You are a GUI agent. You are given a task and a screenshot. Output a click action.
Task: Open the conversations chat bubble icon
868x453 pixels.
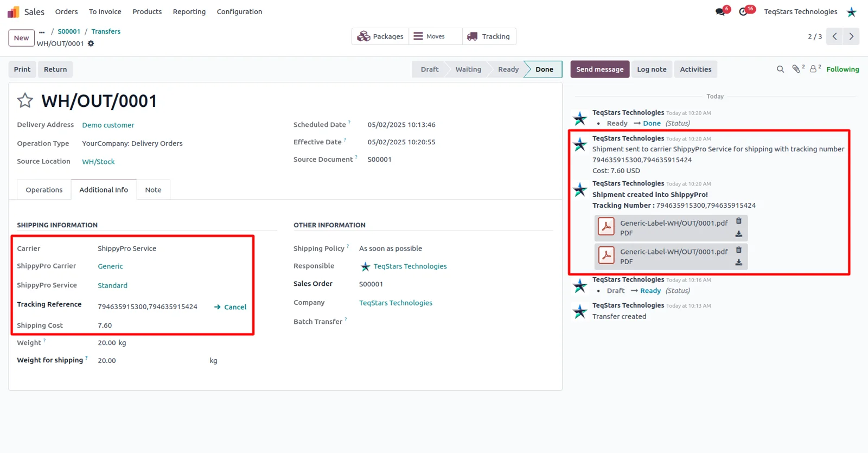(x=720, y=11)
